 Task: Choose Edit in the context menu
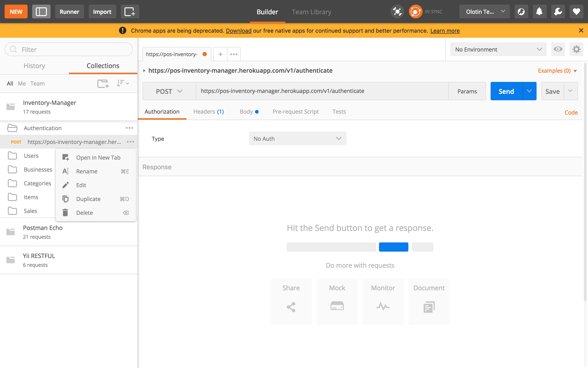point(96,185)
